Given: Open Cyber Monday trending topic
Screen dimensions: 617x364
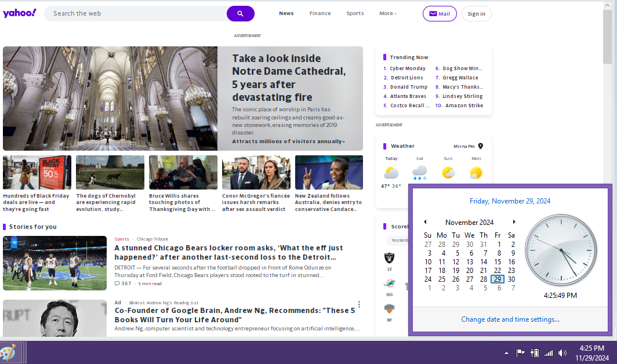Looking at the screenshot, I should tap(408, 68).
